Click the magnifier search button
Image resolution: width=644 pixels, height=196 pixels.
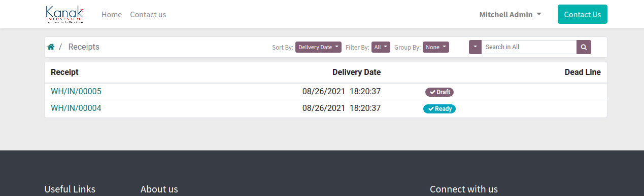(584, 47)
